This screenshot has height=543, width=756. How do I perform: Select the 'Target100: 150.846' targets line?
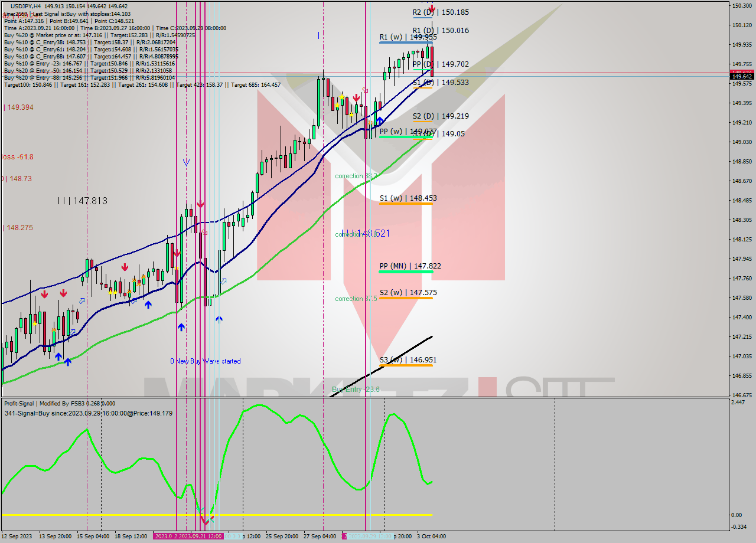tap(142, 84)
